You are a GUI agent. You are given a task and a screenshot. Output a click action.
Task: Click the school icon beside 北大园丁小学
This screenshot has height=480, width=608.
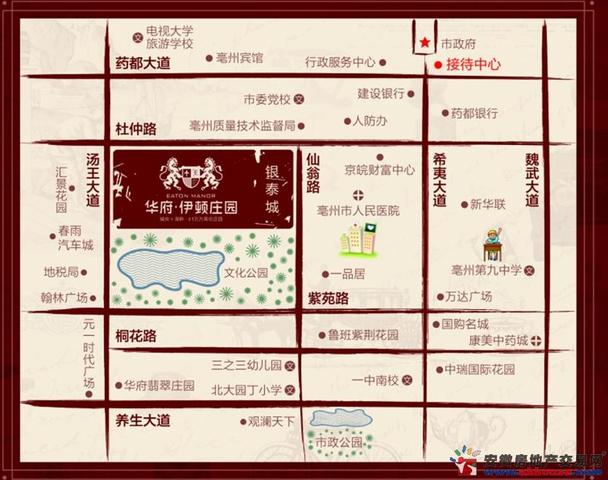click(x=290, y=390)
